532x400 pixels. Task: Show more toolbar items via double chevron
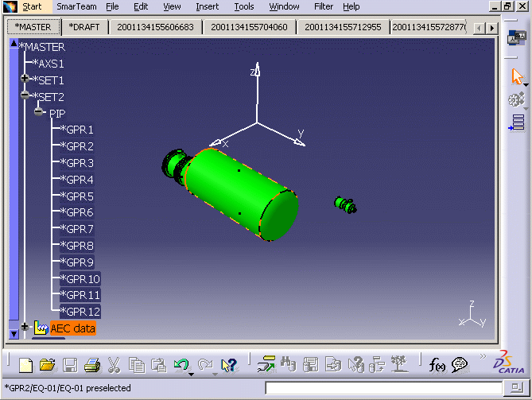click(x=483, y=356)
